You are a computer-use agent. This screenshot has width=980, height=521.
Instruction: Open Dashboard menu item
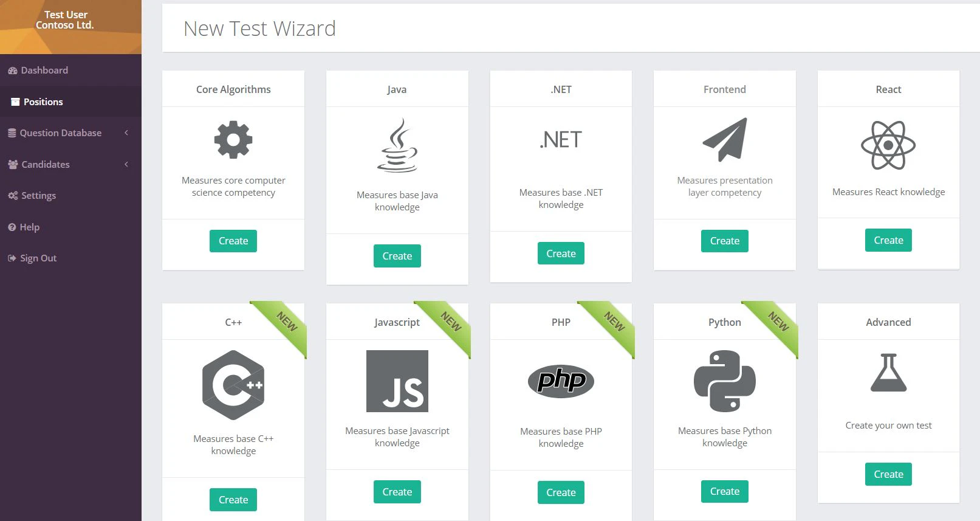pos(70,71)
